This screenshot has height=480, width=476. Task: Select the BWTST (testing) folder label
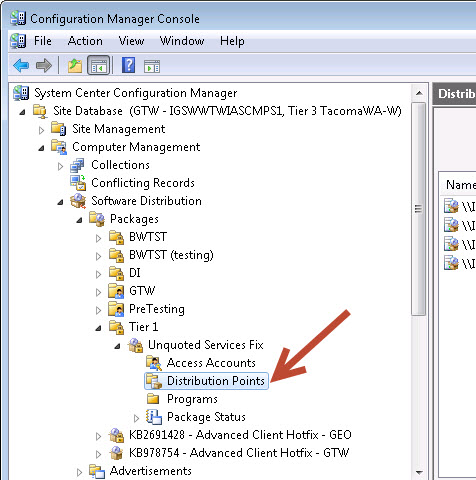click(x=171, y=255)
